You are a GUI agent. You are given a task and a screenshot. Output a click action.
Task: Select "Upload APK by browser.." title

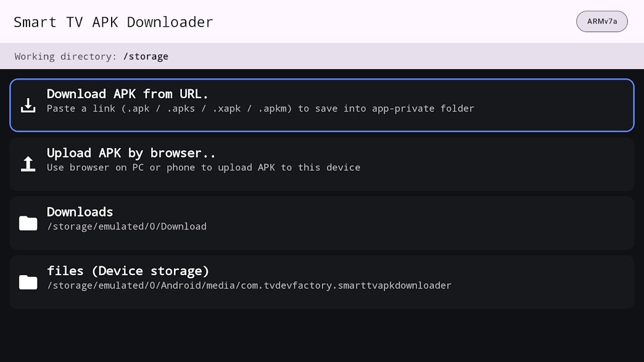click(131, 153)
